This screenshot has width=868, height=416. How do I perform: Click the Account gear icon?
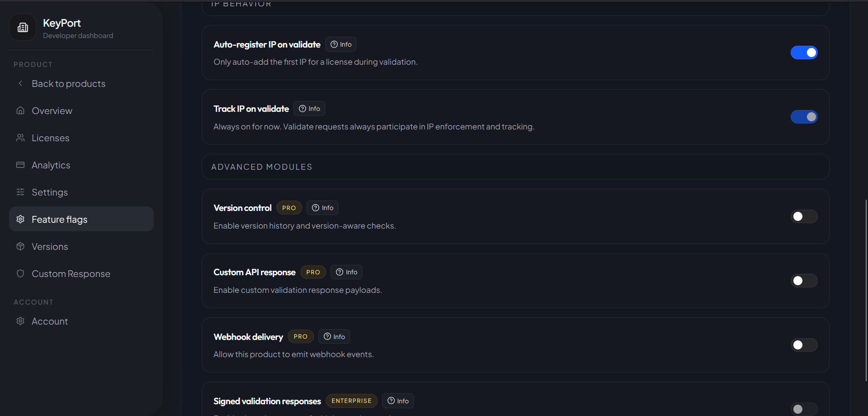pos(20,321)
